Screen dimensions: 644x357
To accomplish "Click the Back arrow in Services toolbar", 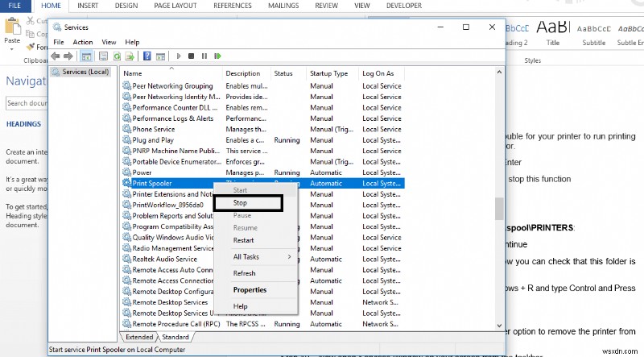I will (56, 56).
